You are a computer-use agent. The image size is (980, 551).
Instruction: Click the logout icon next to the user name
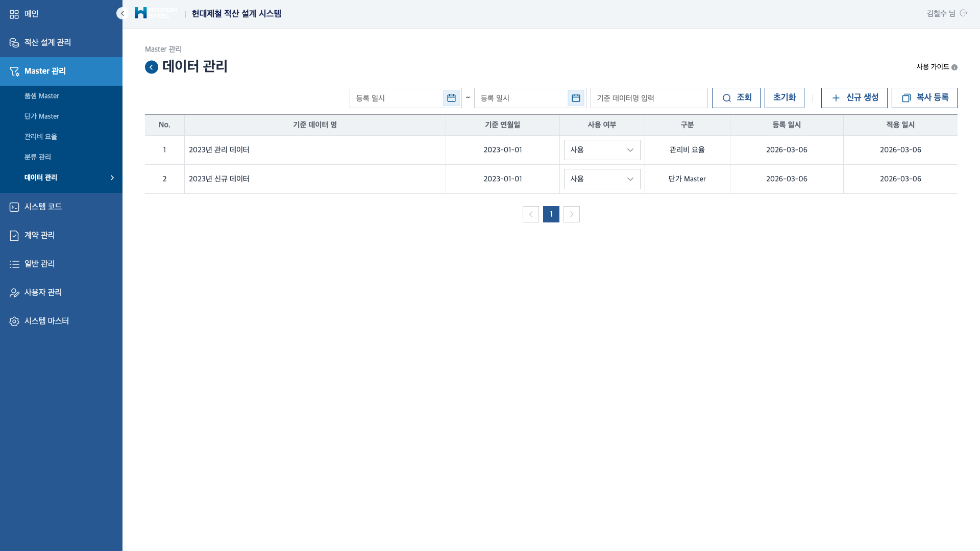coord(964,13)
